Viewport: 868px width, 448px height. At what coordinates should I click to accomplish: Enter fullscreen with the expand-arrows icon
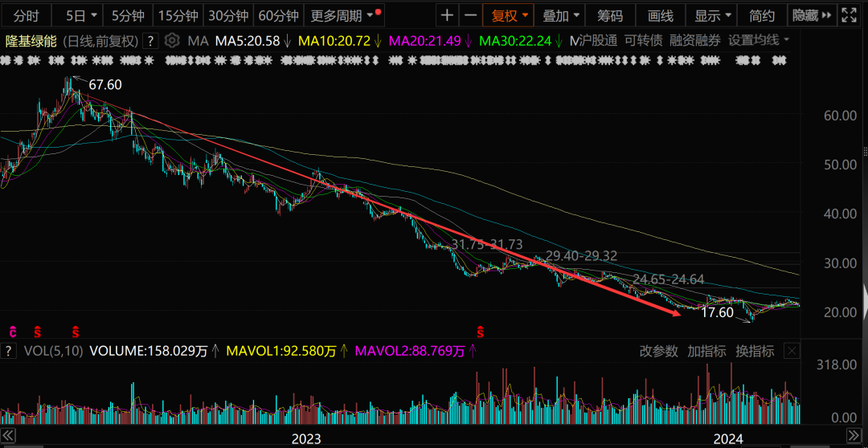tap(848, 15)
